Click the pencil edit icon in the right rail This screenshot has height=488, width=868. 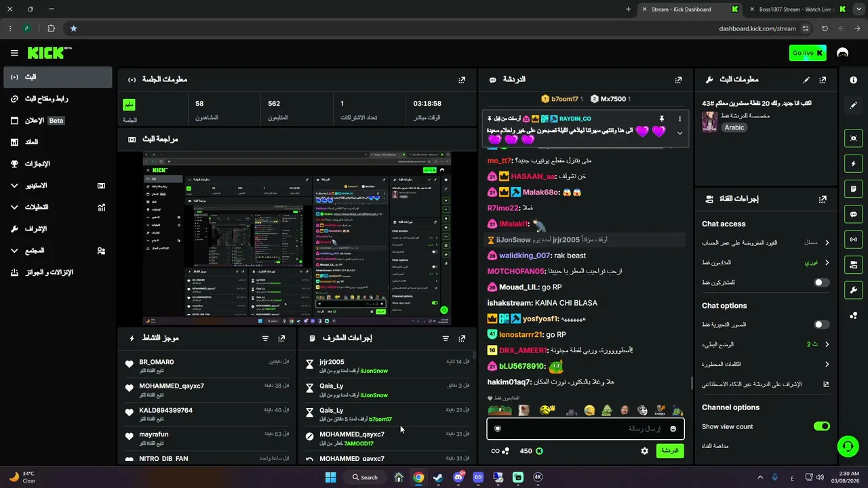pos(853,106)
